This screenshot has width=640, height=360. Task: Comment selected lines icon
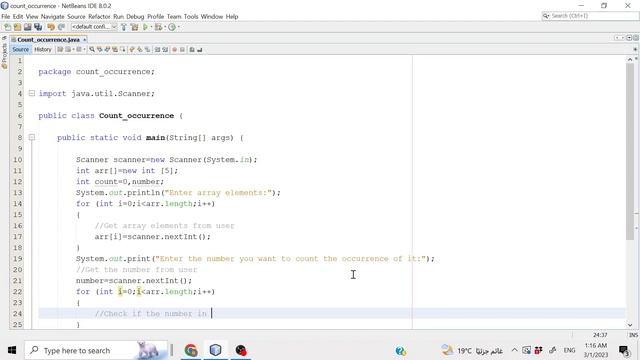pos(191,49)
